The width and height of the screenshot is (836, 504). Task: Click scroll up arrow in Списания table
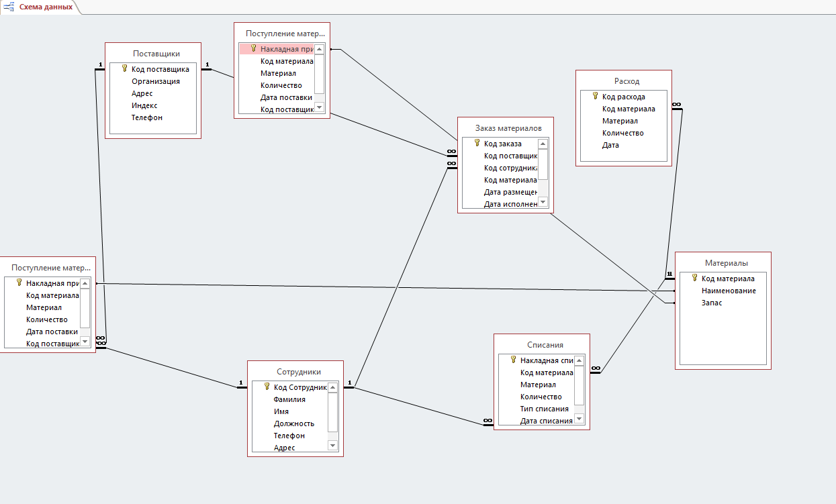(579, 360)
